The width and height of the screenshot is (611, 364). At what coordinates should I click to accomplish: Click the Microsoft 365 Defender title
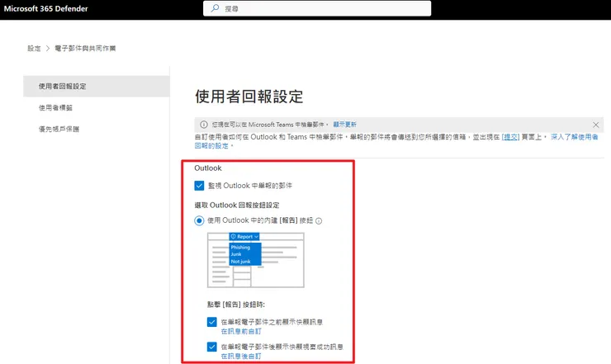[x=46, y=8]
